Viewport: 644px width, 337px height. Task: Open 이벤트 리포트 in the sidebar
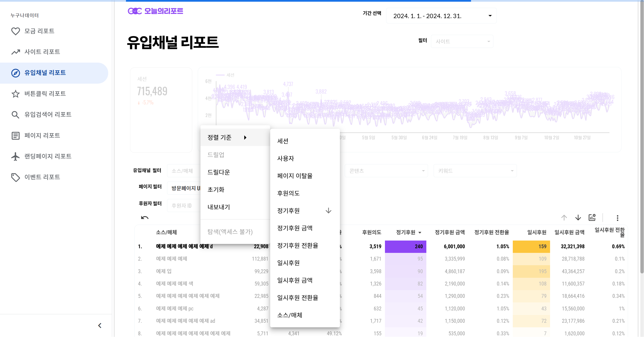pos(54,177)
